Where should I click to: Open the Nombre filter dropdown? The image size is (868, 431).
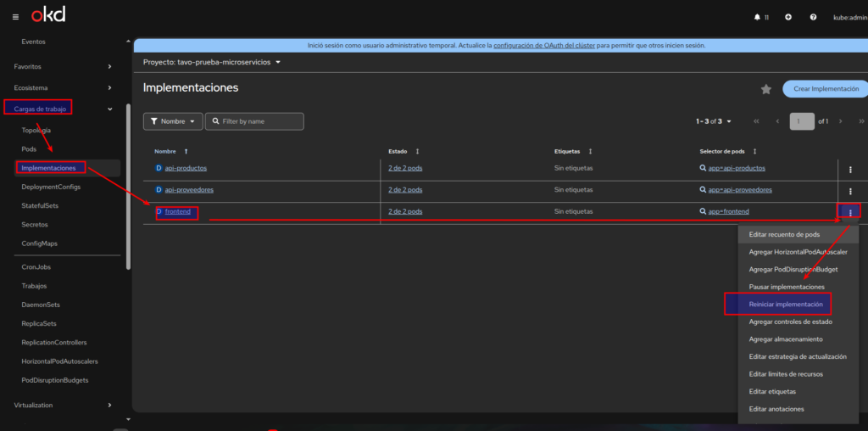click(x=173, y=121)
